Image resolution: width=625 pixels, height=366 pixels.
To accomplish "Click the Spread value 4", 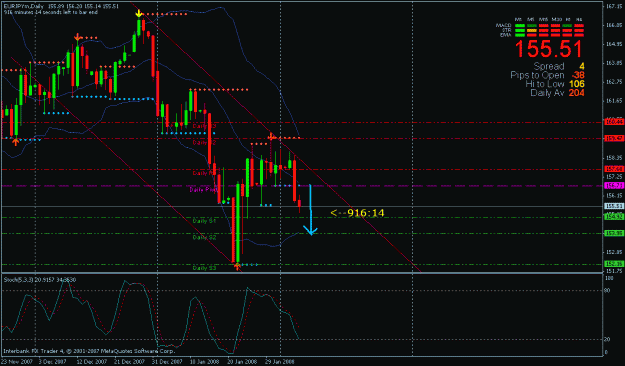I will [x=582, y=66].
